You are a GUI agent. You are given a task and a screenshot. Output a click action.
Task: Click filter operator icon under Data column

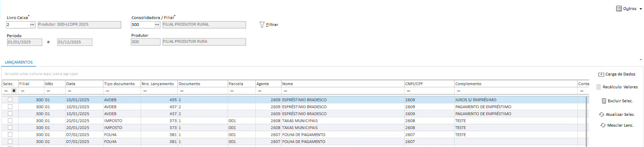coord(69,91)
